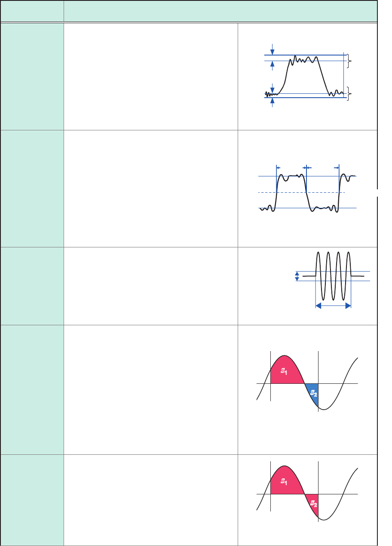This screenshot has width=392, height=546.
Task: Click the leftmost blue arrow above the pulse waveform
Action: tap(278, 167)
